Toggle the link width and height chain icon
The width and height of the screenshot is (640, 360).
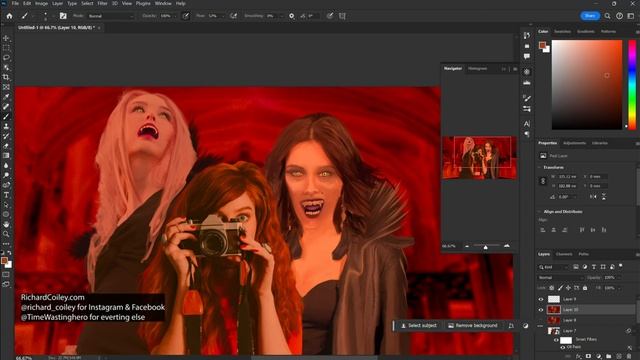point(543,181)
